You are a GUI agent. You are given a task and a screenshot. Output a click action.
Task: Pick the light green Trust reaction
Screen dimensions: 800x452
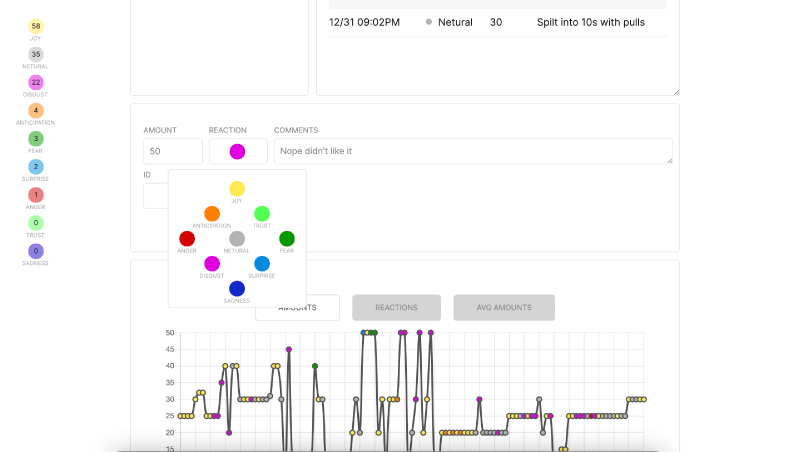[262, 214]
